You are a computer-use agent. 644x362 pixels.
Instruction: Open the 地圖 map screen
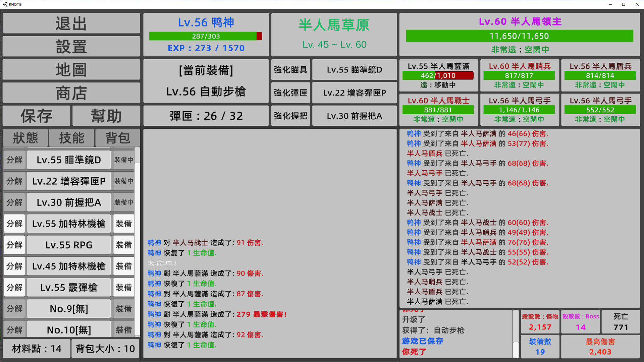pyautogui.click(x=71, y=70)
